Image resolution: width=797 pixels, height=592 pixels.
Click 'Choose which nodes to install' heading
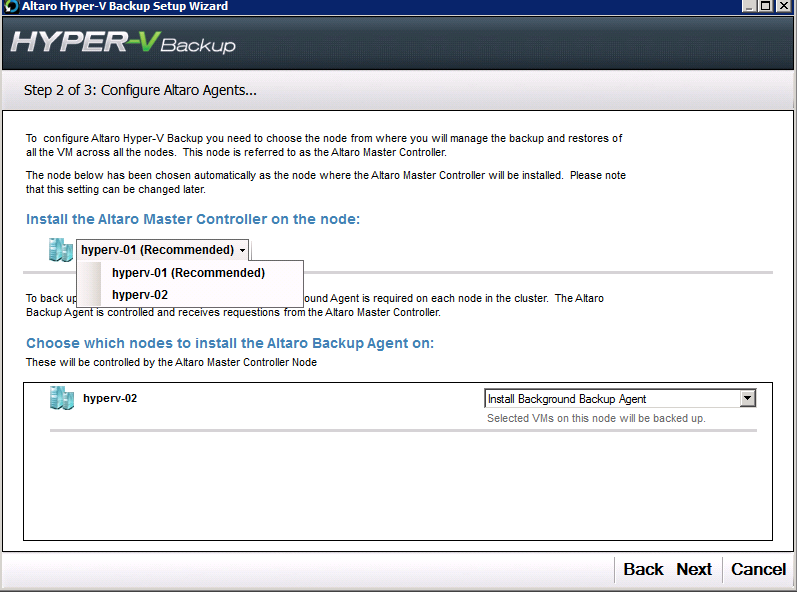tap(230, 343)
